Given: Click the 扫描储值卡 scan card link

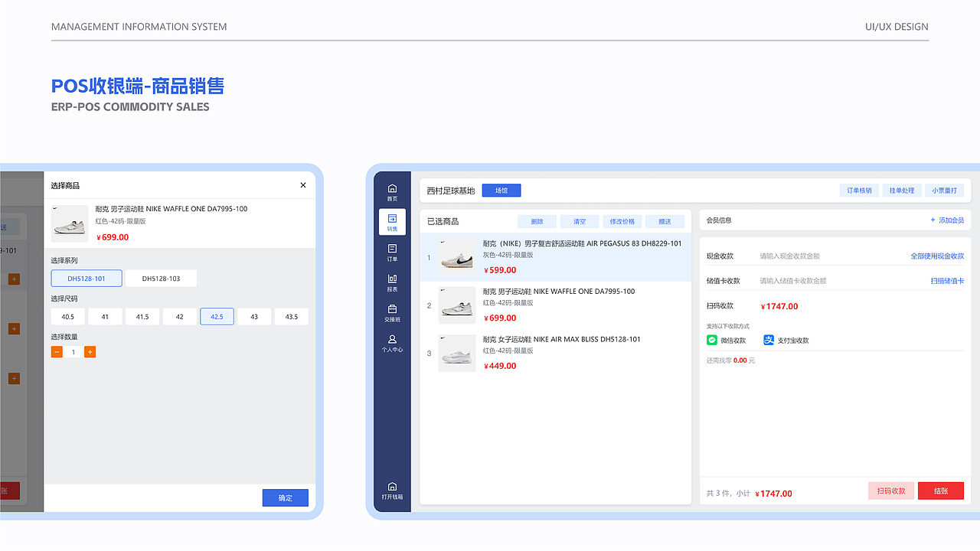Looking at the screenshot, I should coord(948,281).
